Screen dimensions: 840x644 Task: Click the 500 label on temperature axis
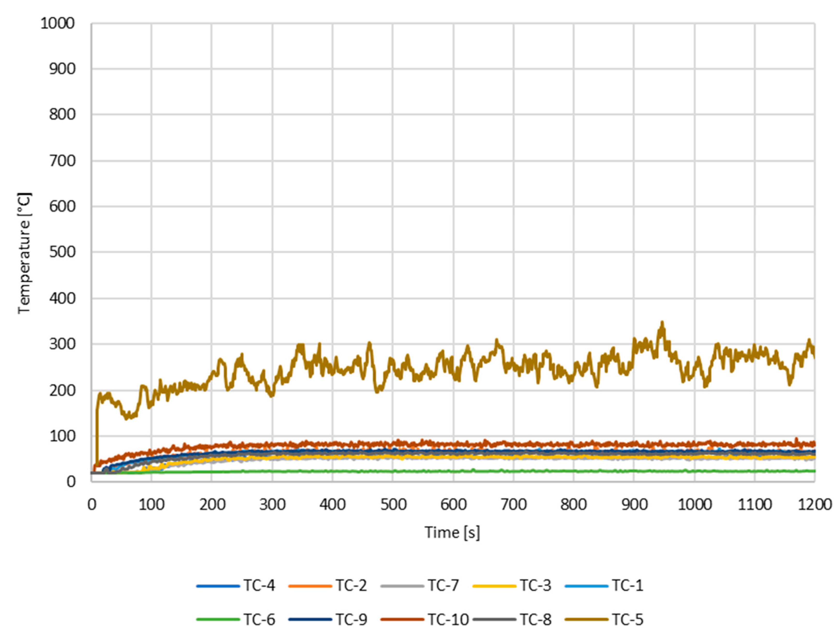point(62,252)
